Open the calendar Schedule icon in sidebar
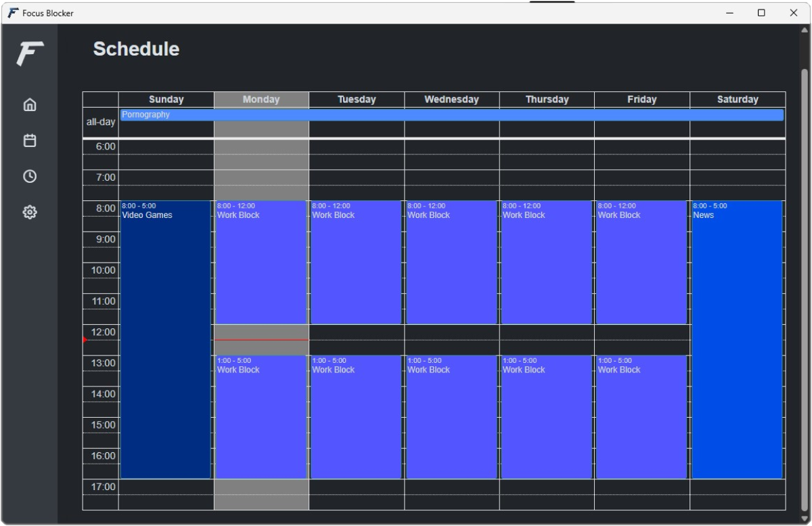Image resolution: width=812 pixels, height=526 pixels. point(30,141)
